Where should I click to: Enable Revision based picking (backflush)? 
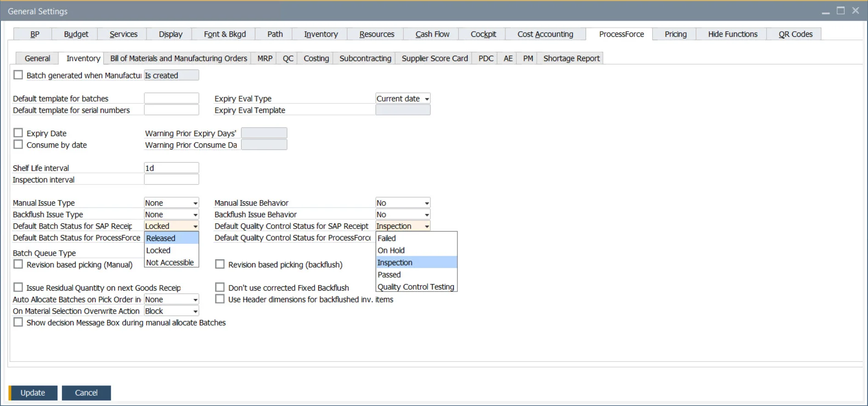point(220,264)
